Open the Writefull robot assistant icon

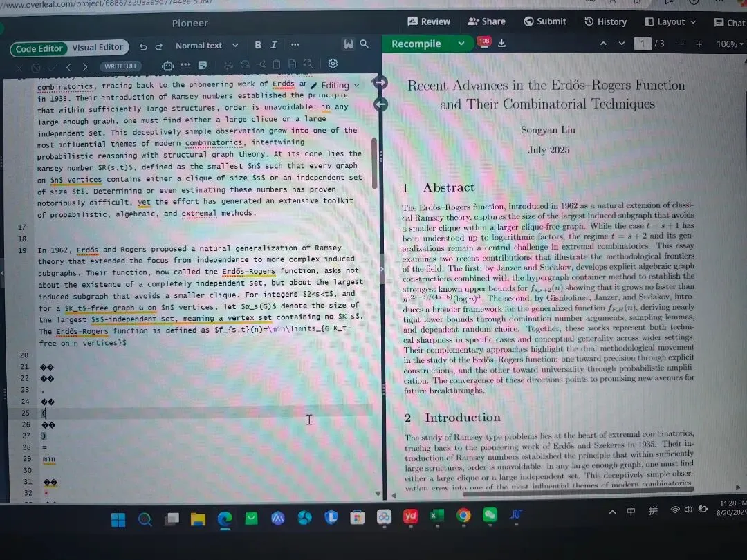[x=167, y=66]
